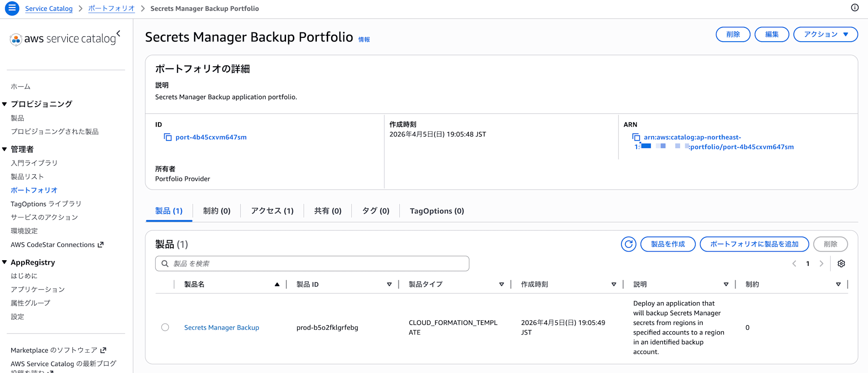868x373 pixels.
Task: Click the info icon in top-right corner
Action: click(x=855, y=8)
